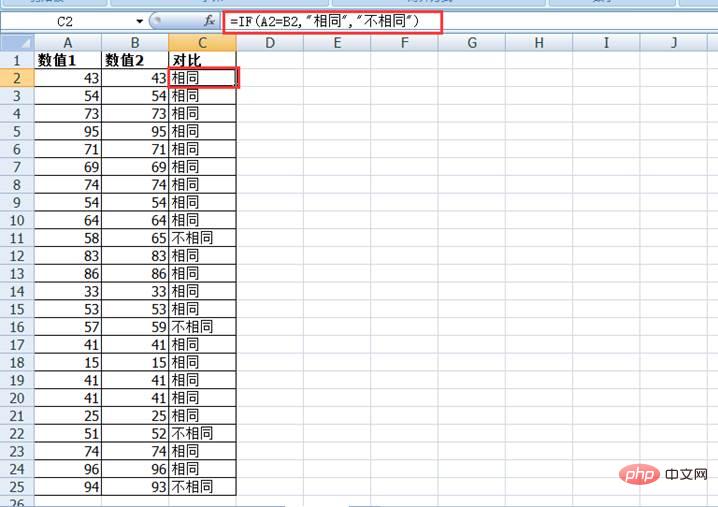Screen dimensions: 718x507
Task: Click cell B8 with value 74
Action: [135, 185]
